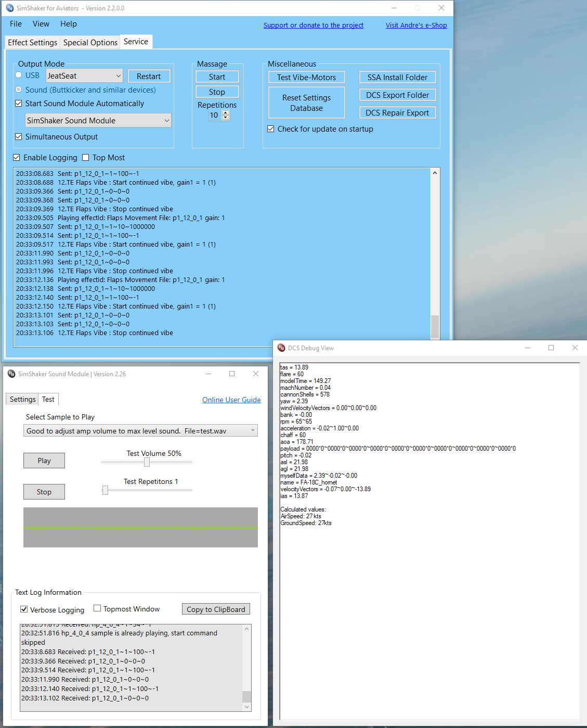
Task: Click Test Repetitions slider thumb
Action: tap(105, 490)
